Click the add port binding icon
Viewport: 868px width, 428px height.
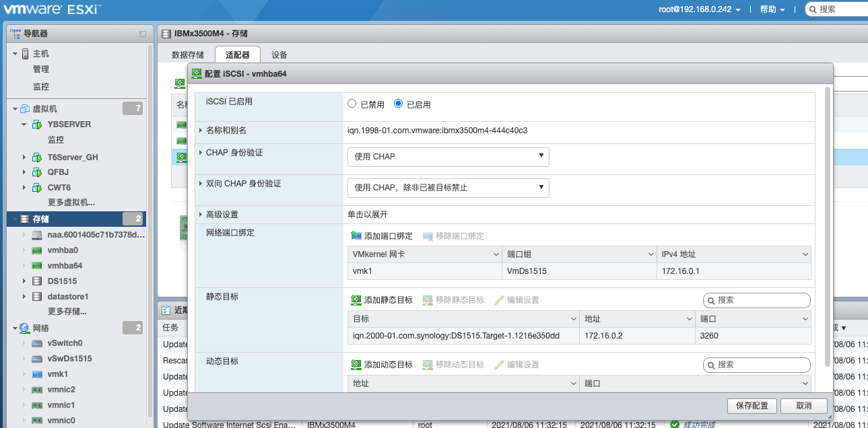[356, 236]
